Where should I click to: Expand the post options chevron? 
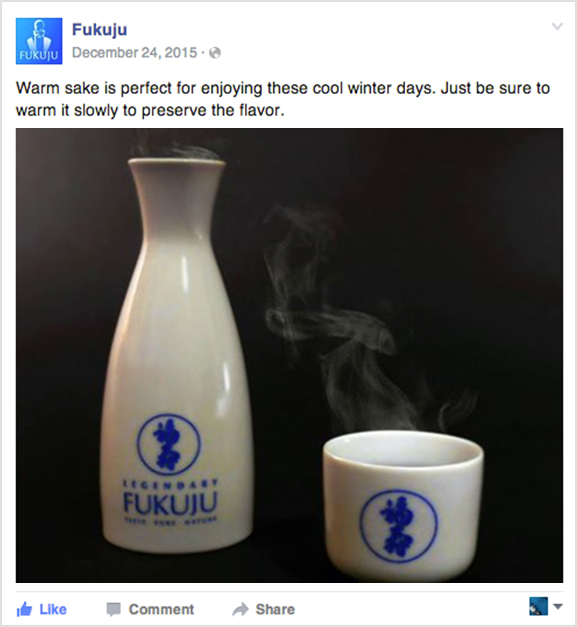pos(557,26)
